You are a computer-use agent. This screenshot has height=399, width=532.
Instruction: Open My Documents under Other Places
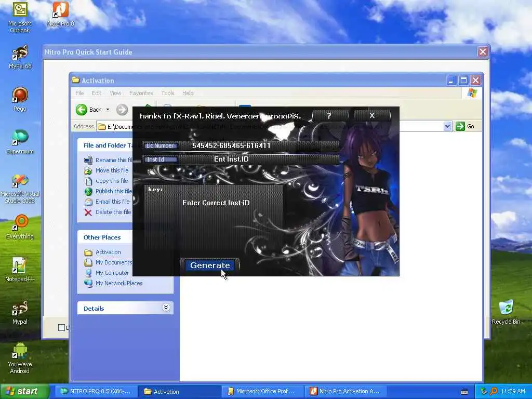pos(114,262)
